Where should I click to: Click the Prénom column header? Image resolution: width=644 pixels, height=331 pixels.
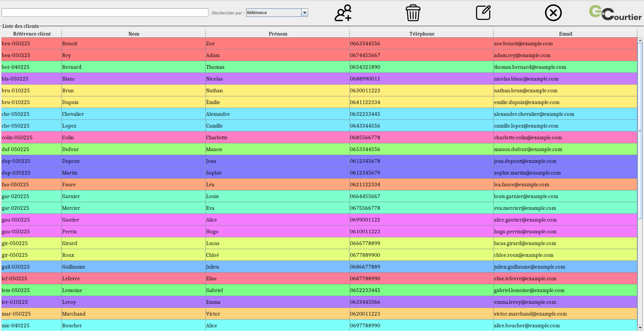point(278,34)
